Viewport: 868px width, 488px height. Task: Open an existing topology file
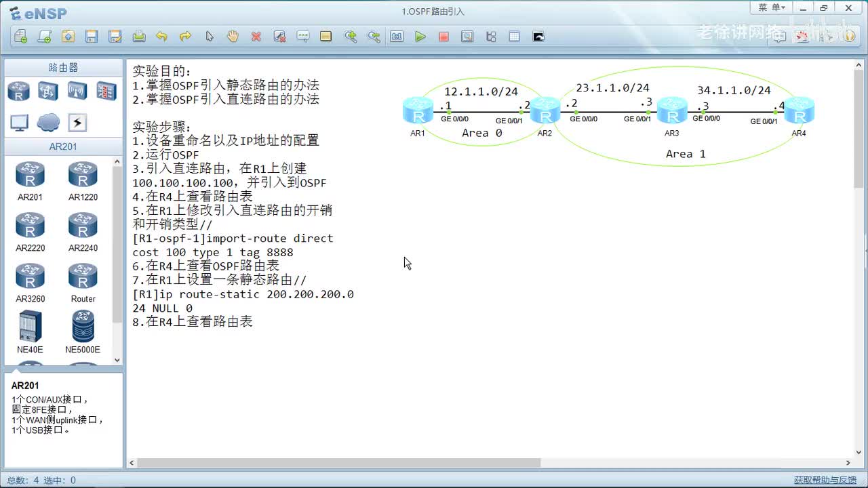point(68,37)
